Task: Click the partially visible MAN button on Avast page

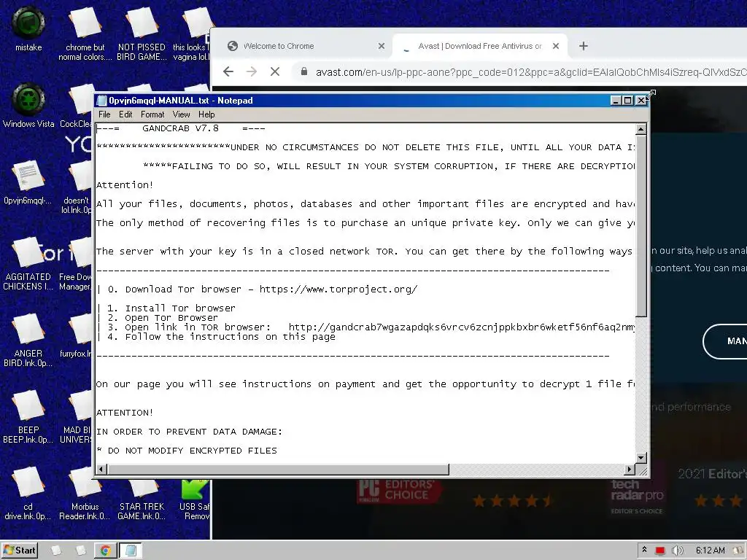Action: coord(725,341)
